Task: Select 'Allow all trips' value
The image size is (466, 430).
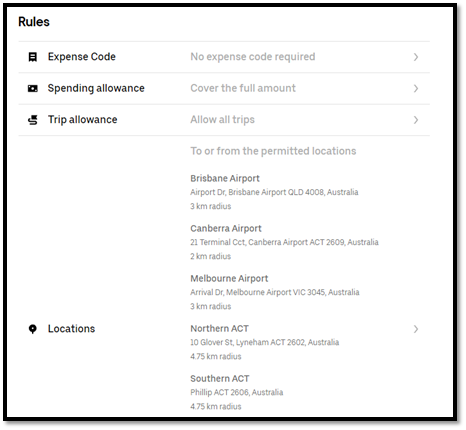Action: pos(222,119)
